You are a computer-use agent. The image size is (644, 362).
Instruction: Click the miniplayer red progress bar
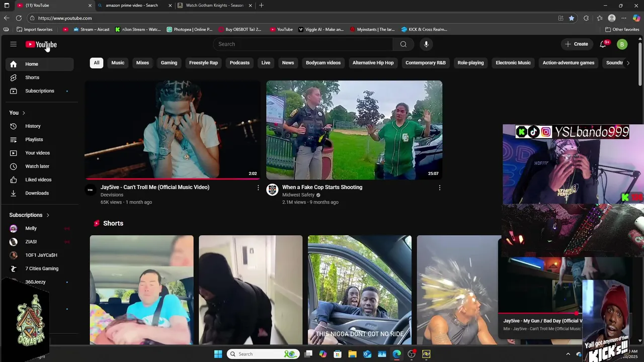coord(539,313)
